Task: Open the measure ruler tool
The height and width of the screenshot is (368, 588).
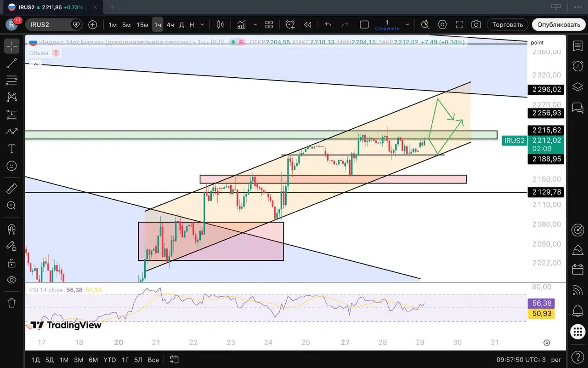Action: point(11,188)
